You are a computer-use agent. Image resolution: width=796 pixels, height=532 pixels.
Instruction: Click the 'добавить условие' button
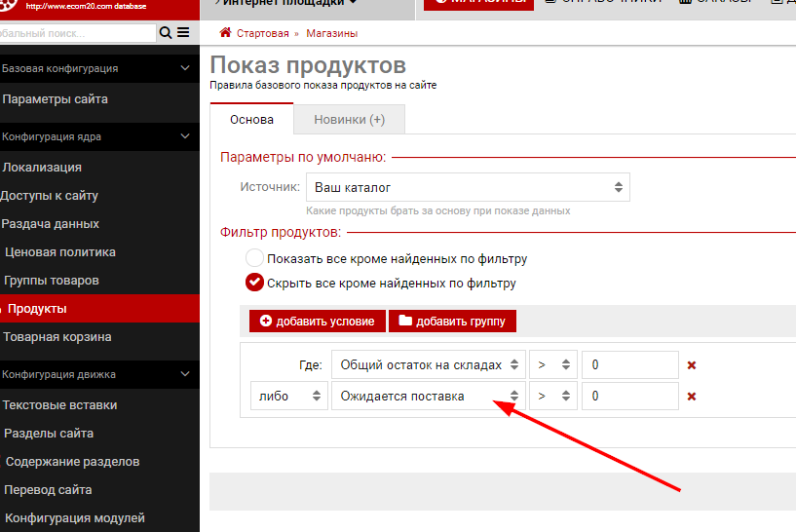coord(317,321)
